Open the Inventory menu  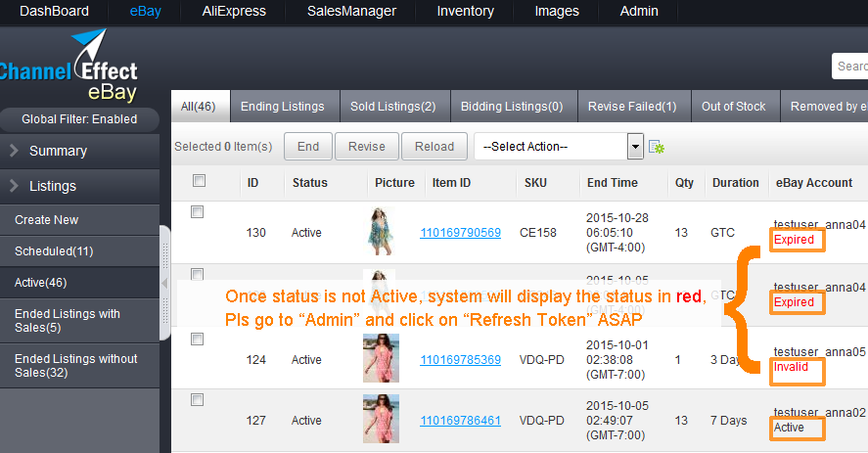(466, 11)
